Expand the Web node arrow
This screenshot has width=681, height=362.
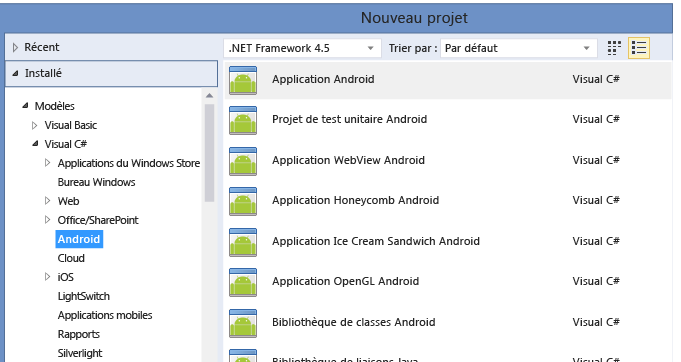point(48,201)
